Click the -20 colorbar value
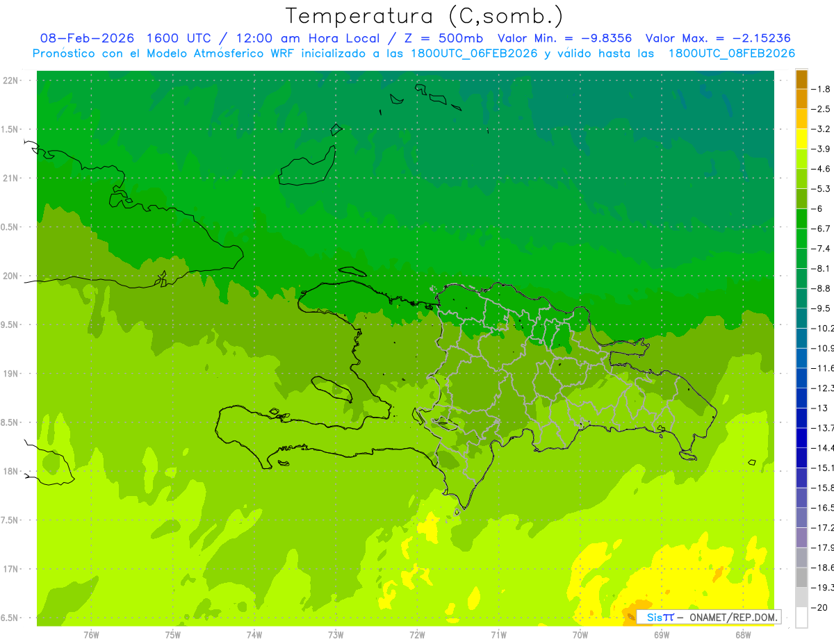Screen dimensions: 834x644 (x=820, y=608)
